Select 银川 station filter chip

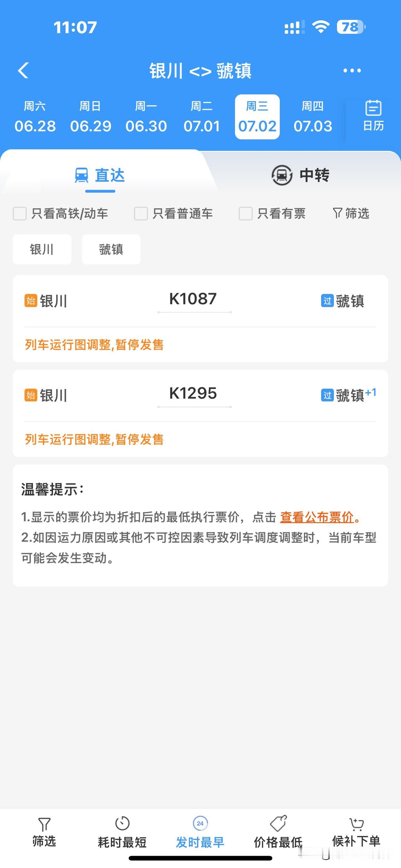pyautogui.click(x=42, y=249)
